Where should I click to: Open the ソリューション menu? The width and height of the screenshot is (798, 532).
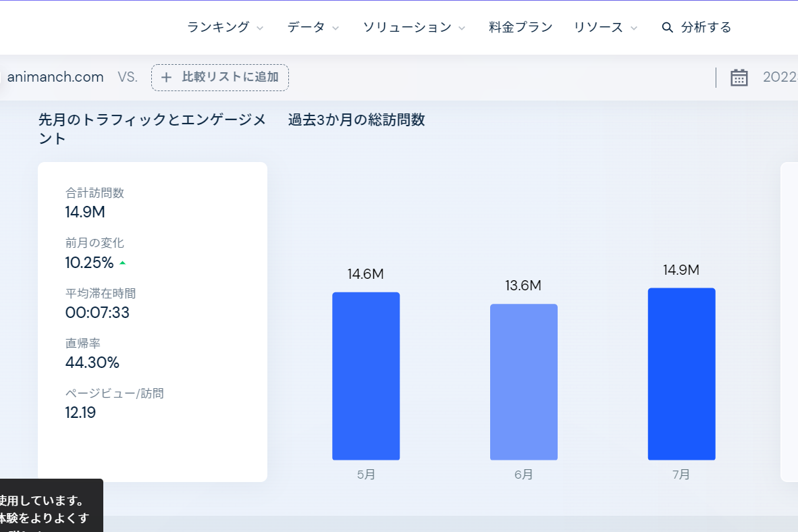[x=407, y=28]
